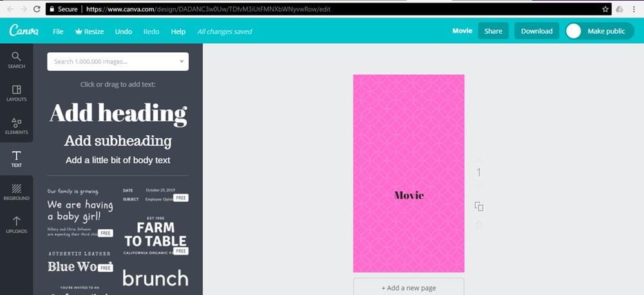Delete this page with trash icon
The width and height of the screenshot is (644, 295).
tap(479, 225)
